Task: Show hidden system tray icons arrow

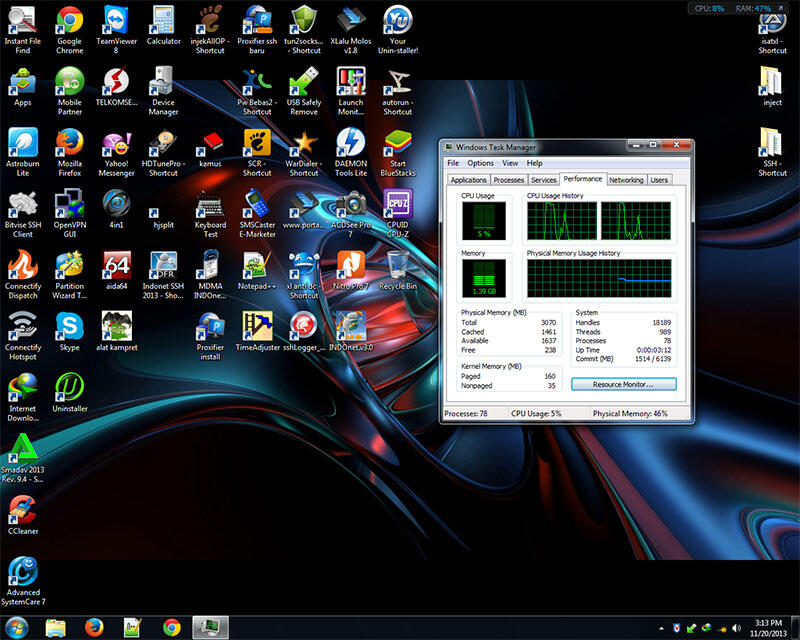Action: pyautogui.click(x=661, y=628)
